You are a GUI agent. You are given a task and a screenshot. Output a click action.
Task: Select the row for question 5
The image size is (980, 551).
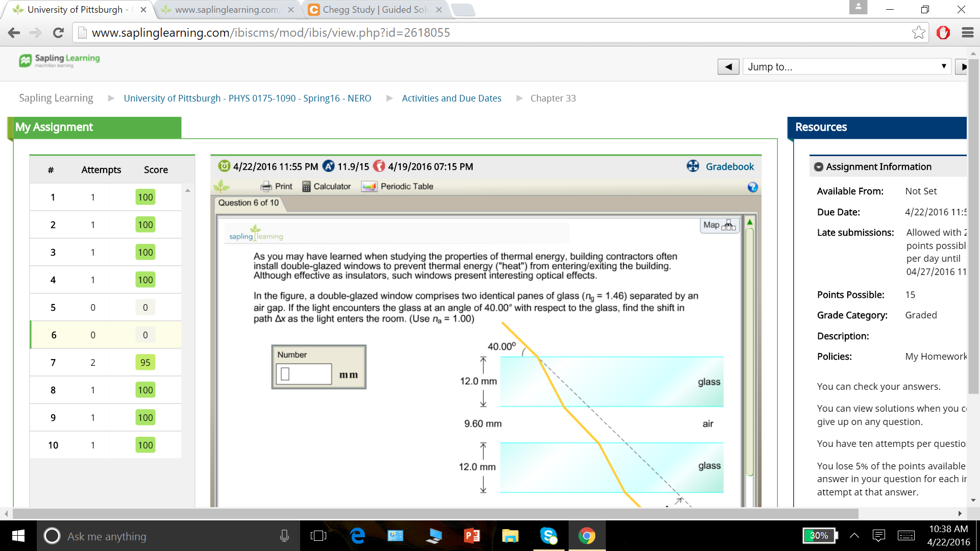coord(102,307)
